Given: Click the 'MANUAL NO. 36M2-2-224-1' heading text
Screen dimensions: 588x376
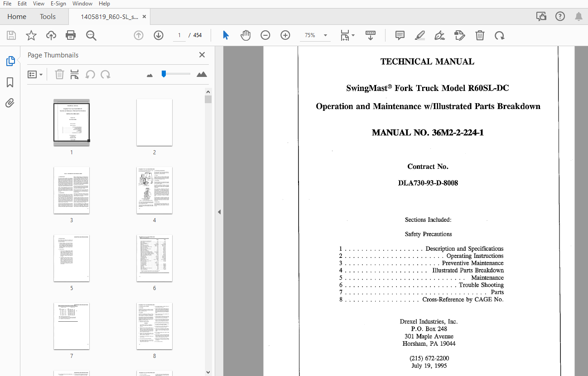Looking at the screenshot, I should [428, 133].
